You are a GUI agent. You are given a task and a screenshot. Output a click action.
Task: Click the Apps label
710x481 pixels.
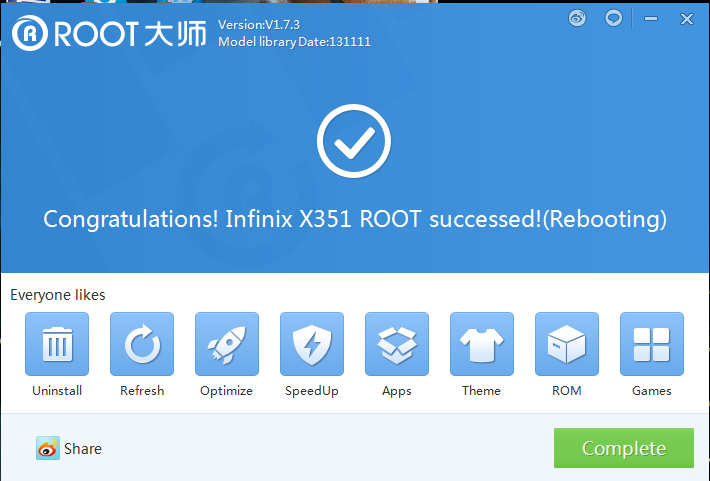[x=397, y=391]
